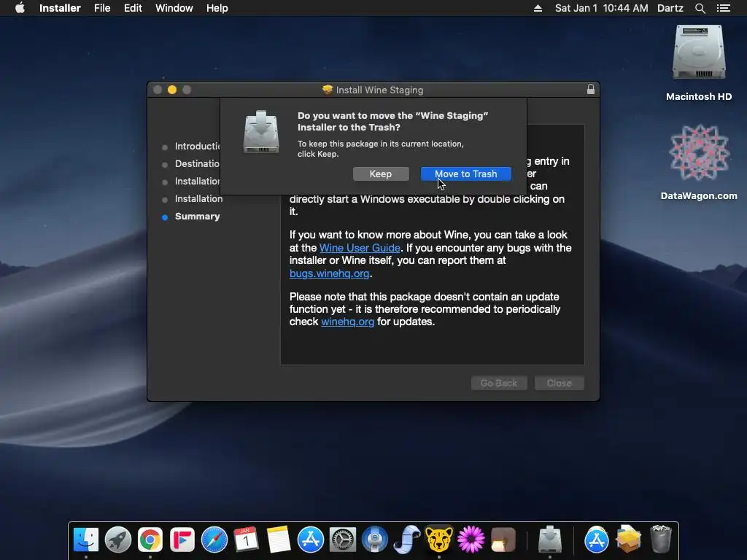Open Notification Center list icon

click(723, 8)
